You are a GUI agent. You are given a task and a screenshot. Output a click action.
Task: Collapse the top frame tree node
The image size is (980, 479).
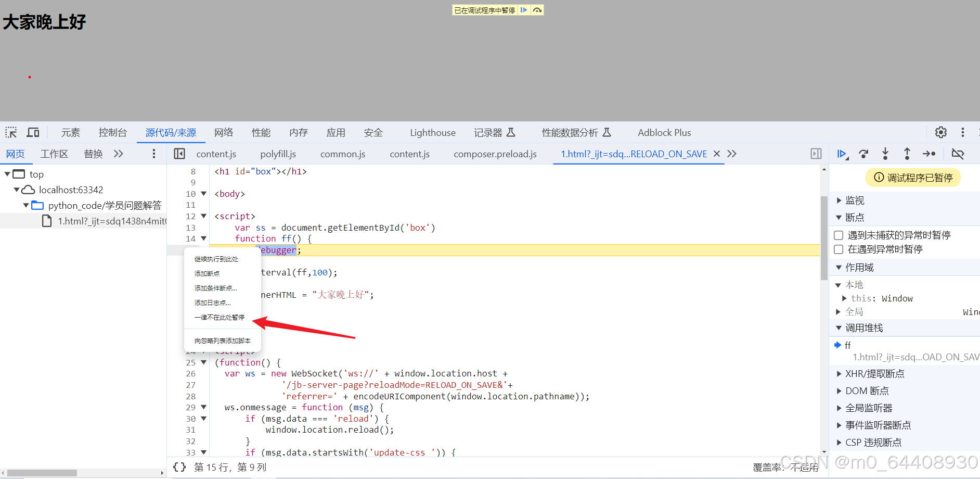pos(7,174)
